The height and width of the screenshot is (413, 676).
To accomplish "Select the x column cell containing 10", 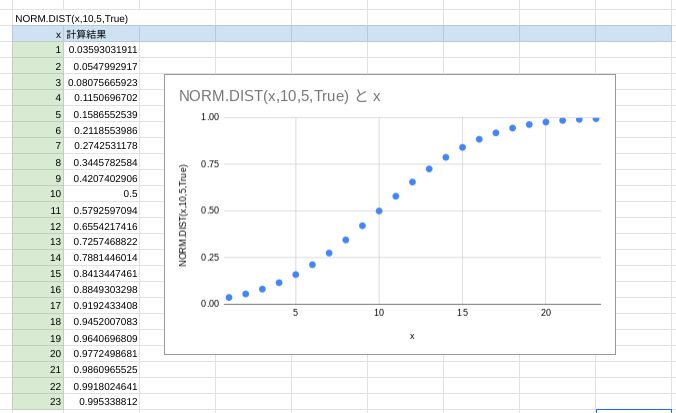I will (38, 194).
